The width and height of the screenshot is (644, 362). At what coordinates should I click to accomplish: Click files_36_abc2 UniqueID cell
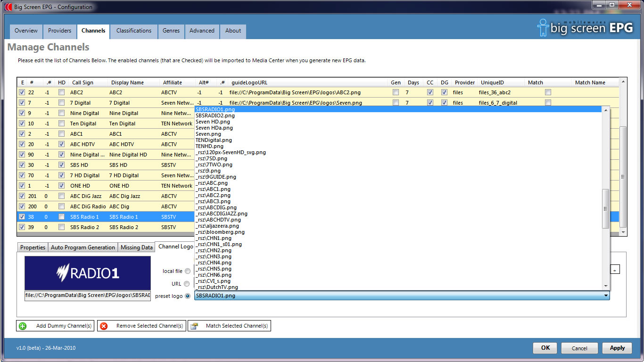pyautogui.click(x=501, y=92)
